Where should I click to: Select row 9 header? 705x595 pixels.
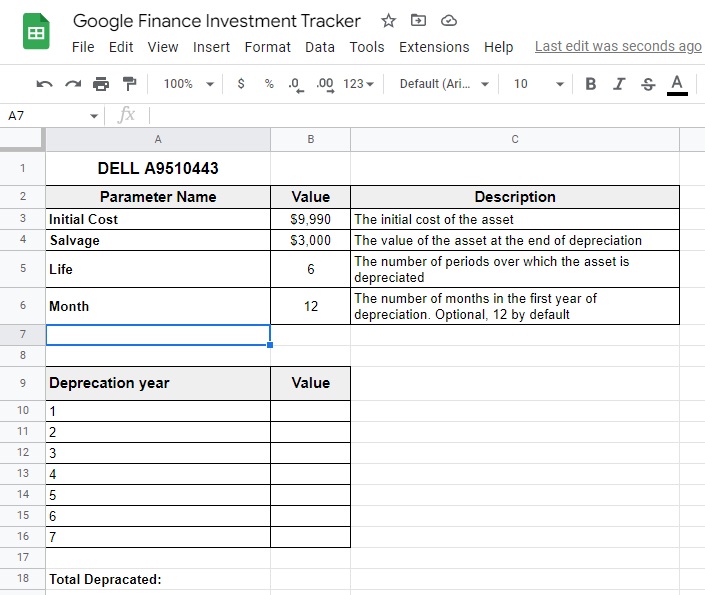(x=22, y=383)
